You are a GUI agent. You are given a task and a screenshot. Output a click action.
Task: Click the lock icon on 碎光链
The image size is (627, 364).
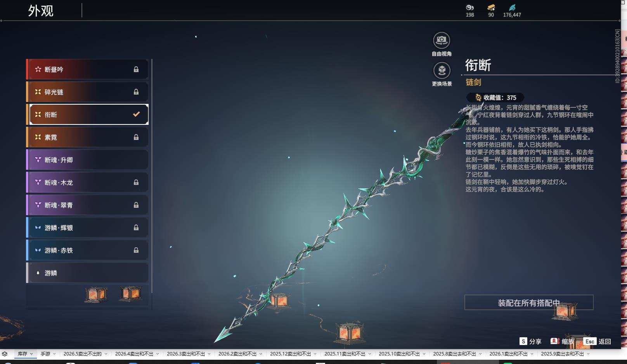coord(136,92)
